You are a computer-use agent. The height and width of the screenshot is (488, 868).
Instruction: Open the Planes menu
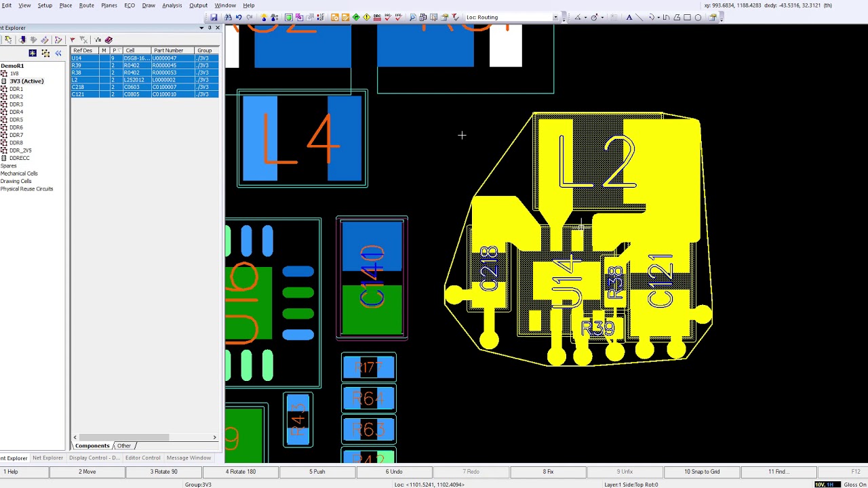click(x=108, y=5)
